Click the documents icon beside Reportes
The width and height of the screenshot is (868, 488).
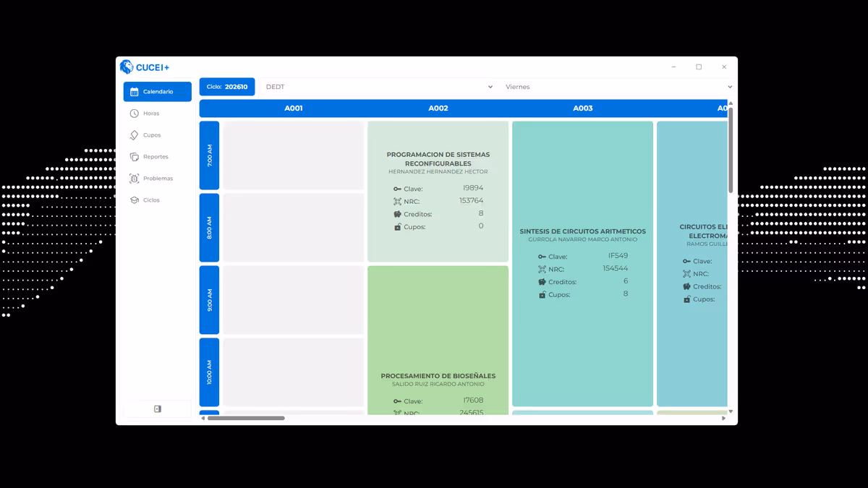(x=134, y=157)
